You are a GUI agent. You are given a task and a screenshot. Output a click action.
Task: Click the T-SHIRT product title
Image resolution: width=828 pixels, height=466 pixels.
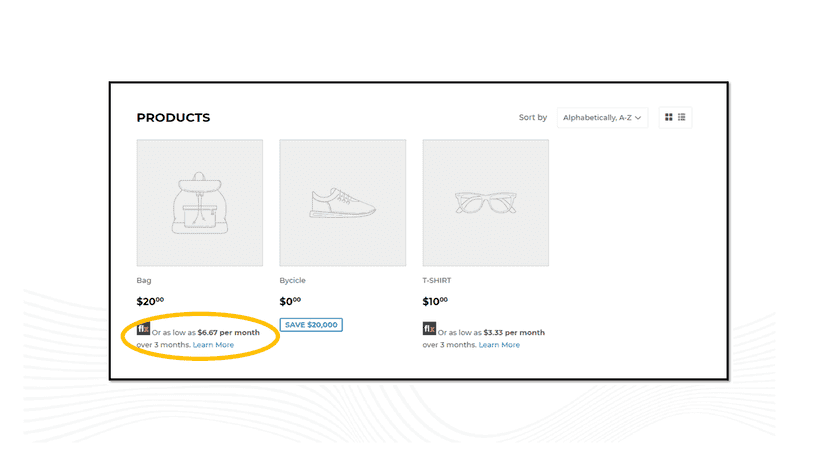click(437, 281)
